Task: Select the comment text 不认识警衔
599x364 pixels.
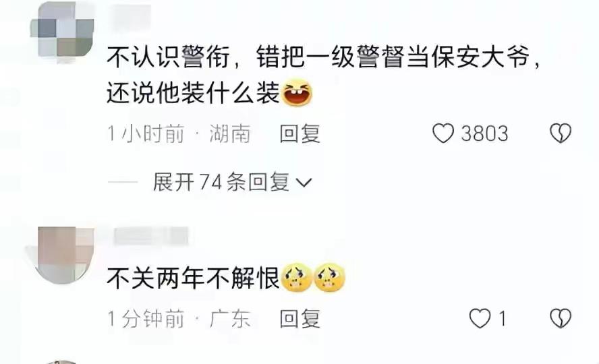Action: pos(168,57)
